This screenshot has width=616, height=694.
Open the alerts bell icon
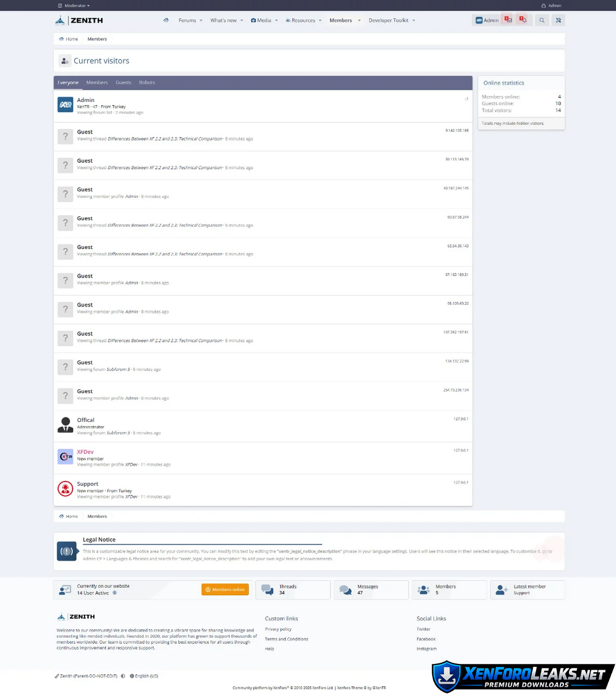[x=523, y=20]
